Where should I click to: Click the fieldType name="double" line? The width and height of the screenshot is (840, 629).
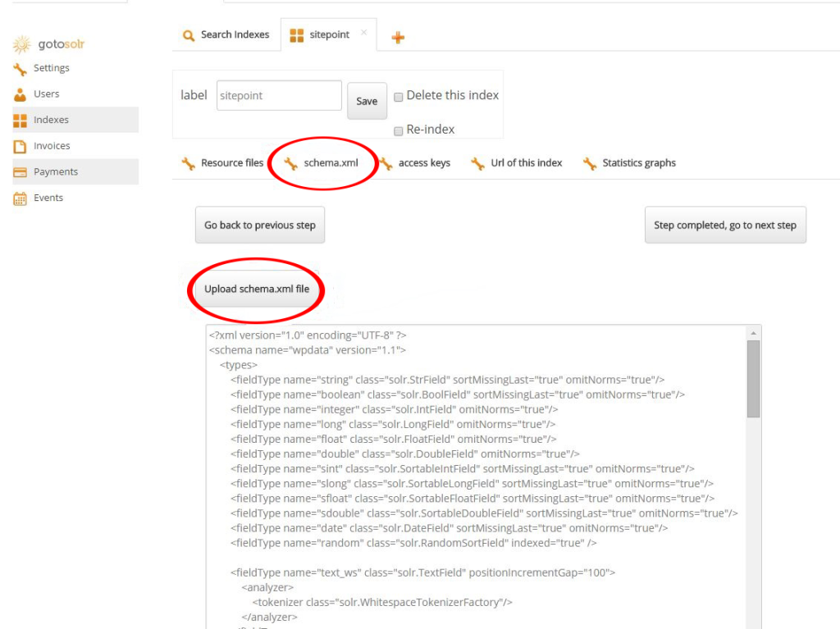(405, 454)
